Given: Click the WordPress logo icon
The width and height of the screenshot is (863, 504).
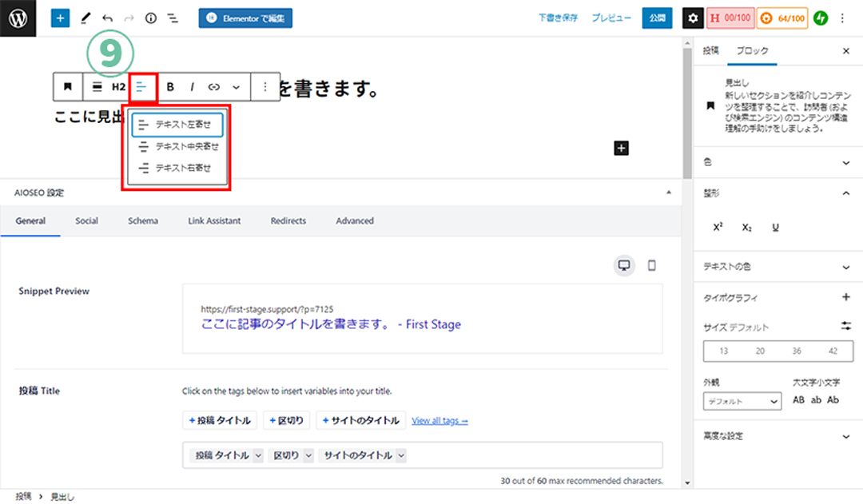Looking at the screenshot, I should [x=18, y=18].
